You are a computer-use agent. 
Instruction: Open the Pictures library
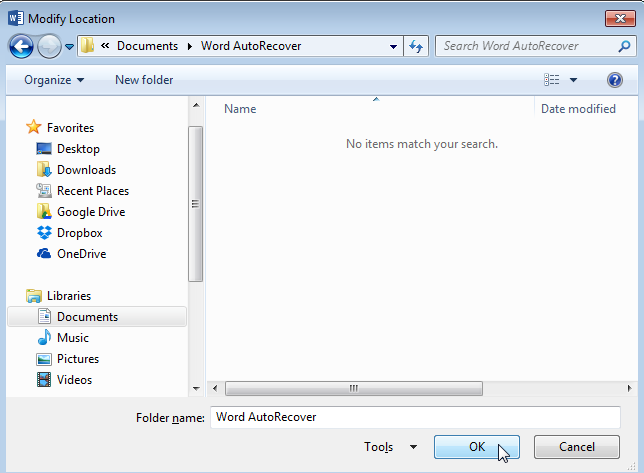pos(77,359)
